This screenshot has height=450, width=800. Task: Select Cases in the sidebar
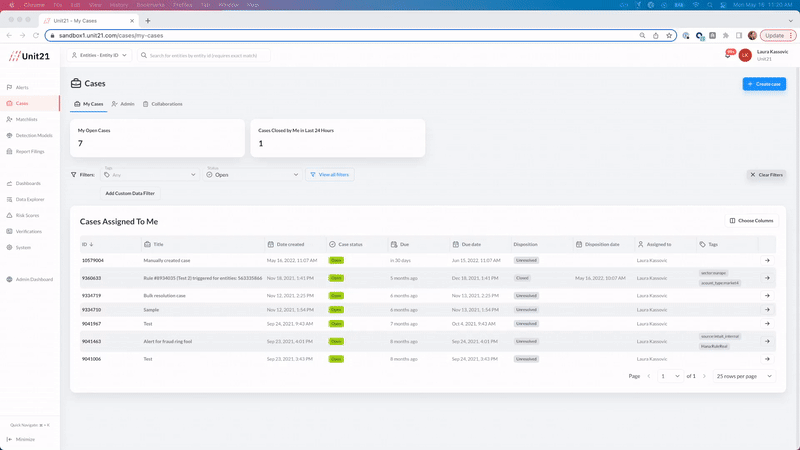click(30, 103)
